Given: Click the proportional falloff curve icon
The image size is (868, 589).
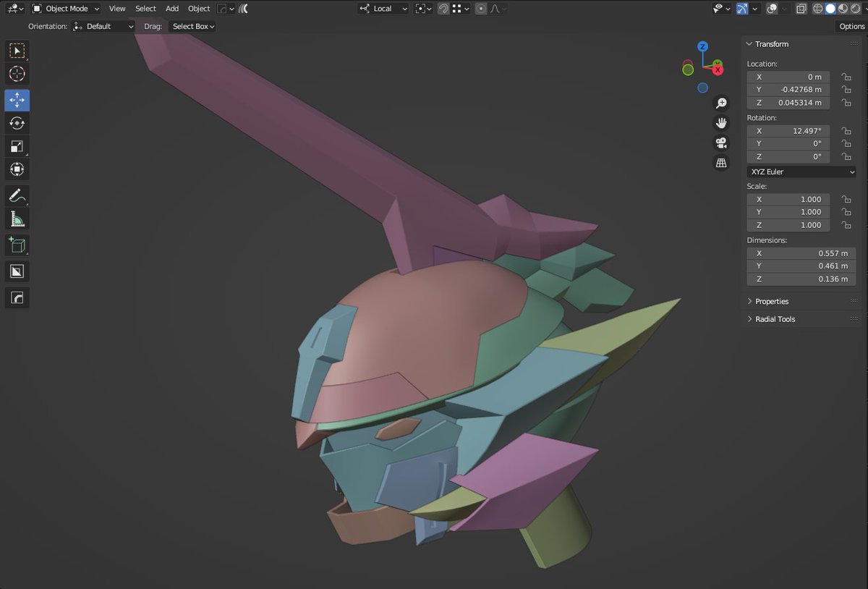Looking at the screenshot, I should coord(495,9).
